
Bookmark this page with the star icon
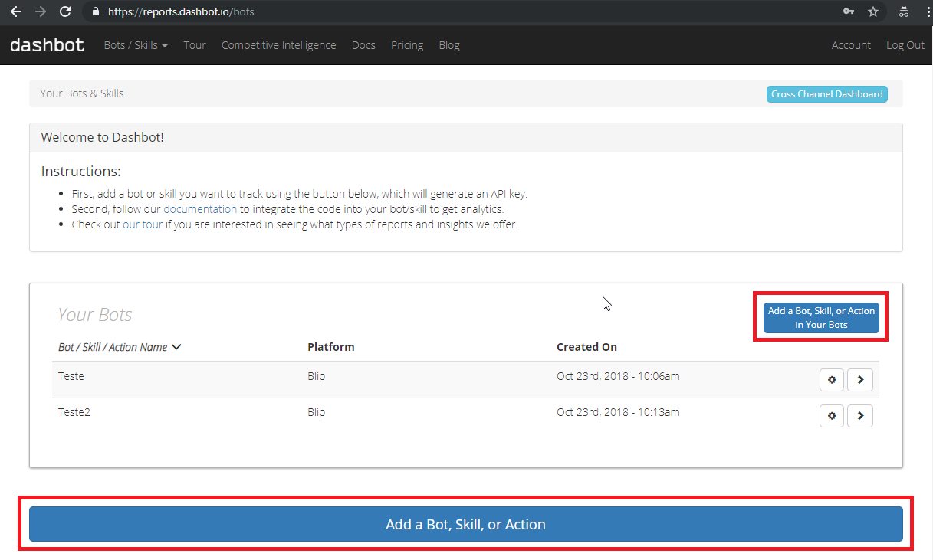coord(873,11)
